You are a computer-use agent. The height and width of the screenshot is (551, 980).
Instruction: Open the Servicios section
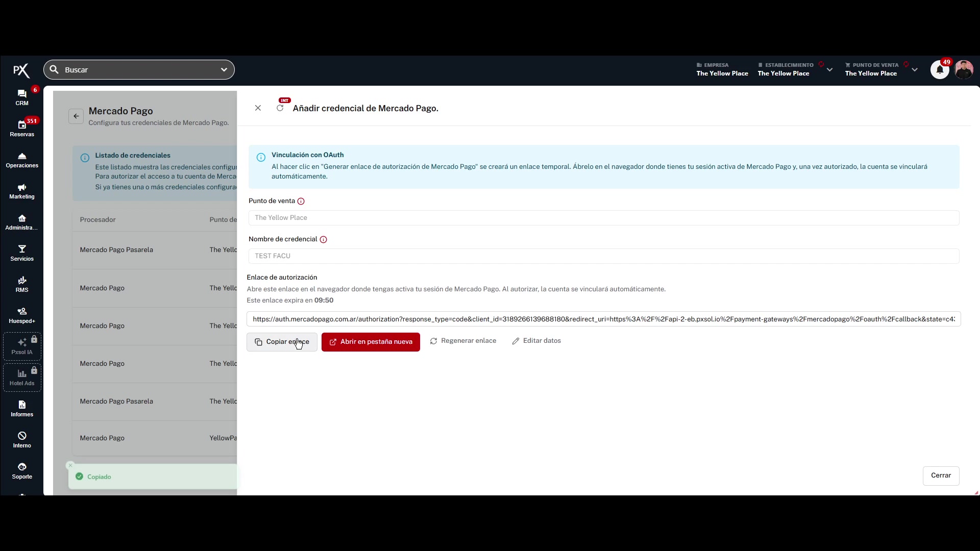(22, 253)
